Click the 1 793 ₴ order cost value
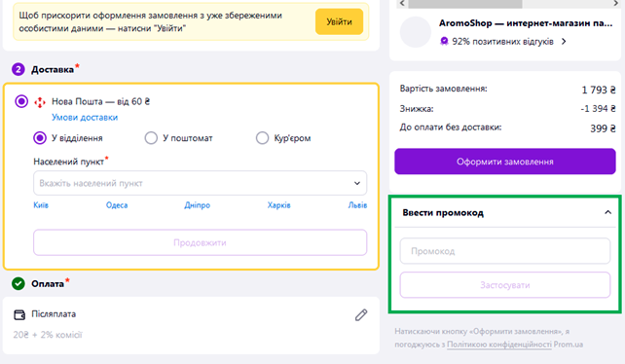The height and width of the screenshot is (364, 625). pyautogui.click(x=599, y=91)
